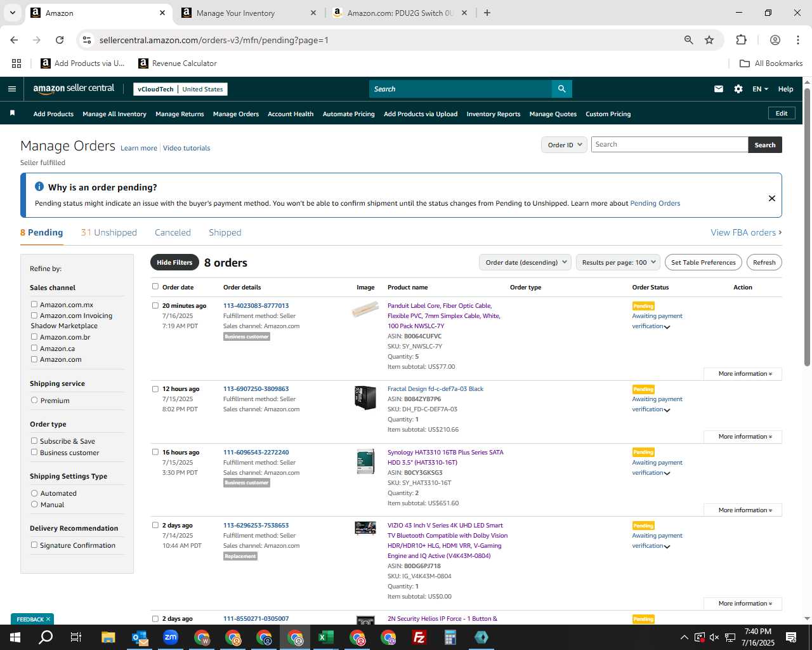Switch to the Canceled tab
Viewport: 812px width, 650px height.
173,232
